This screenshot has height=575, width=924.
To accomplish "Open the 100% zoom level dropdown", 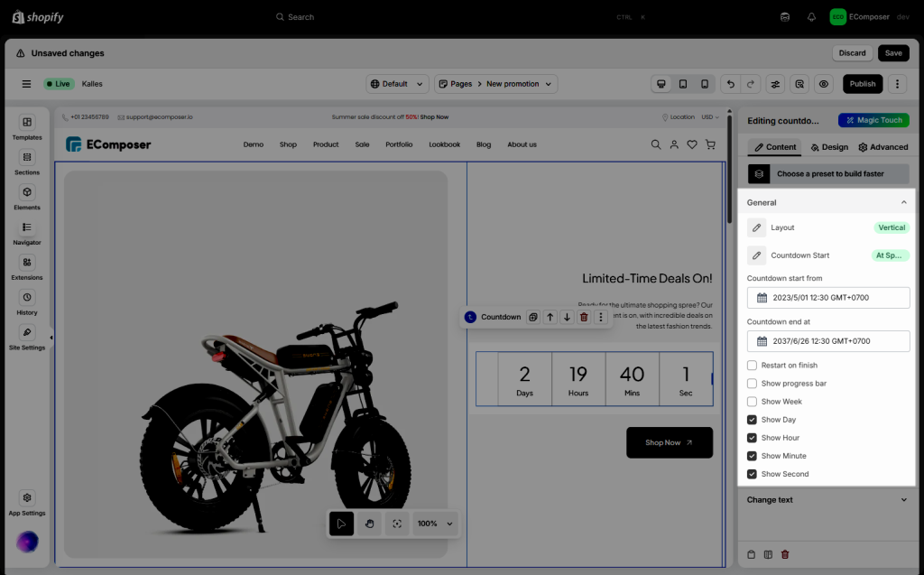I will pos(437,524).
